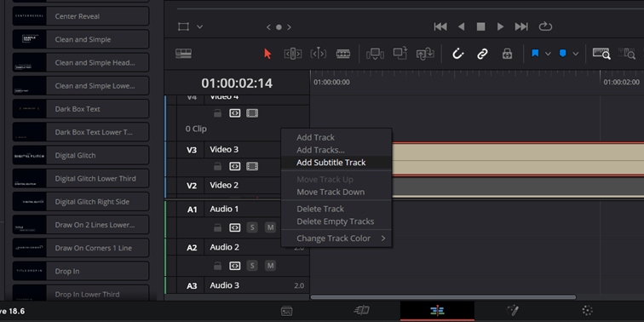Activate Dynamic Trim Mode tool

(319, 54)
